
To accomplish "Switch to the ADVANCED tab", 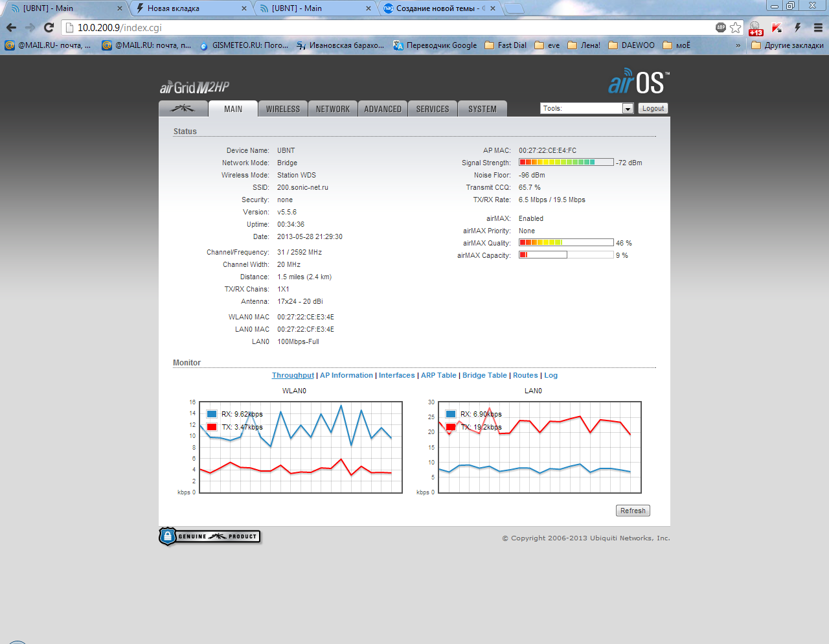I will point(383,109).
